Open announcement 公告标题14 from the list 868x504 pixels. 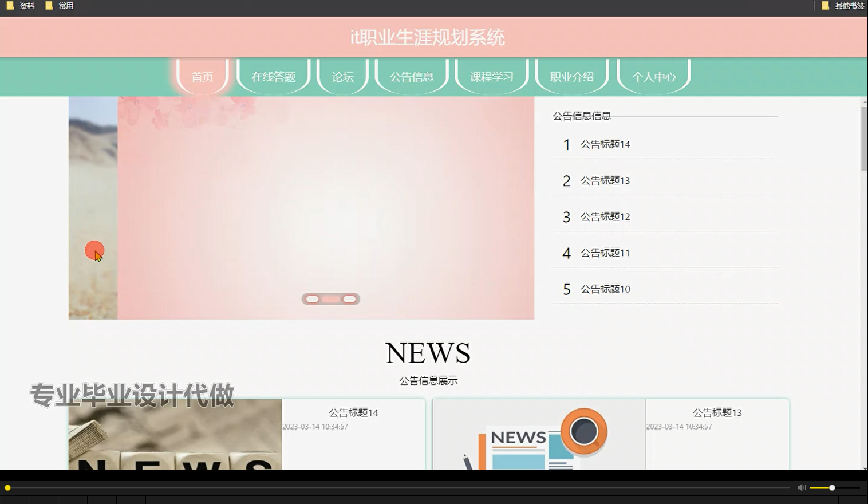605,144
